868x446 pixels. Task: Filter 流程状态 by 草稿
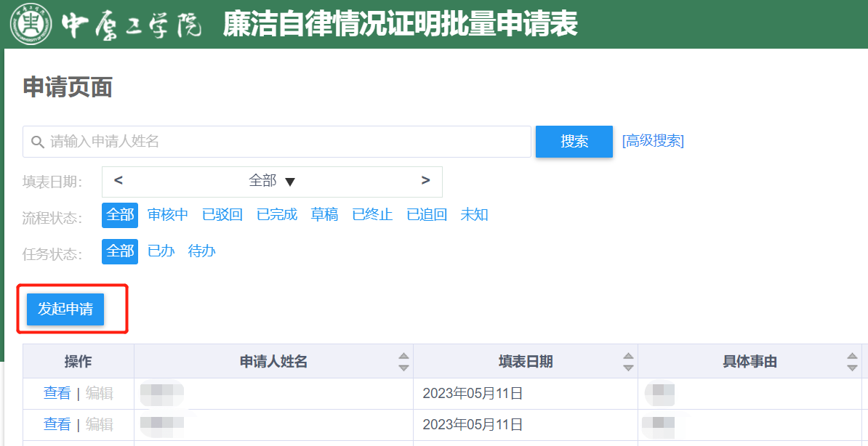(324, 215)
